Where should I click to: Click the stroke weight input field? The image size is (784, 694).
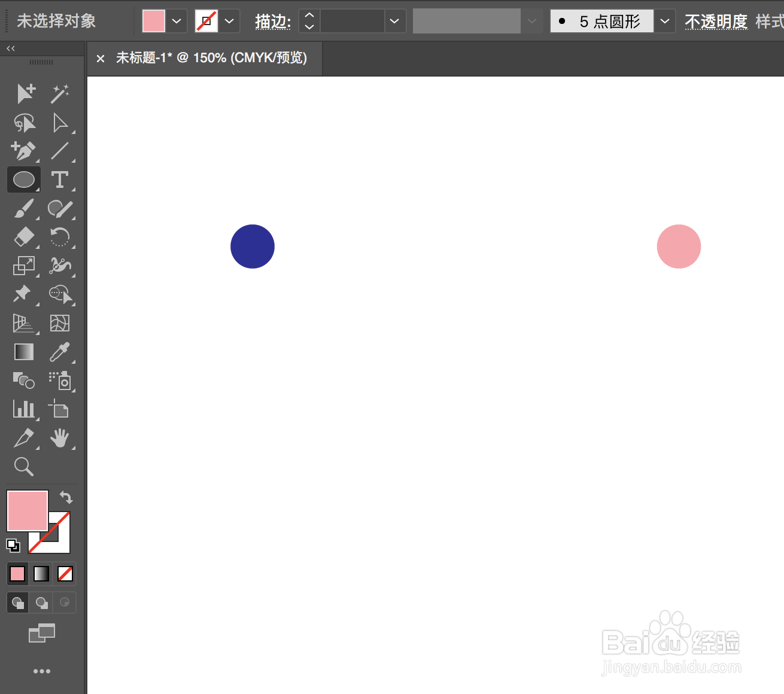click(353, 21)
